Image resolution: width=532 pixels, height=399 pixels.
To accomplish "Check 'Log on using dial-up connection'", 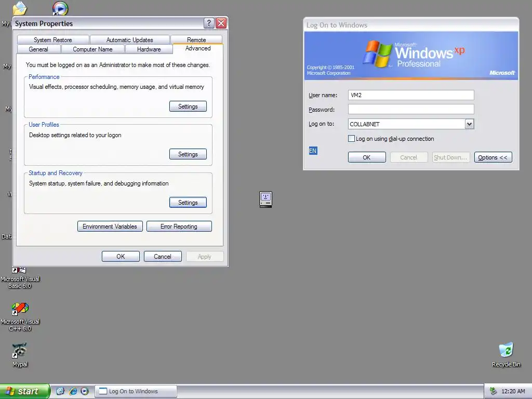I will 352,138.
